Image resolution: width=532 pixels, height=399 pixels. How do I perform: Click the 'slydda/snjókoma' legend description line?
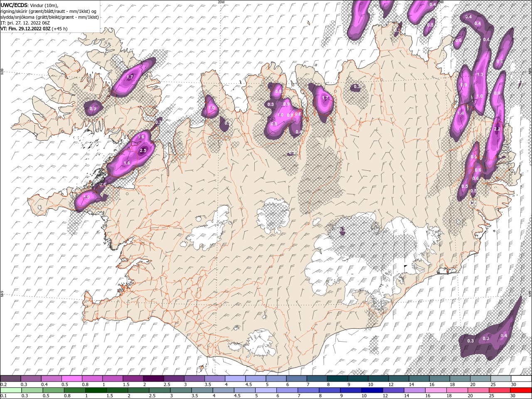point(49,17)
